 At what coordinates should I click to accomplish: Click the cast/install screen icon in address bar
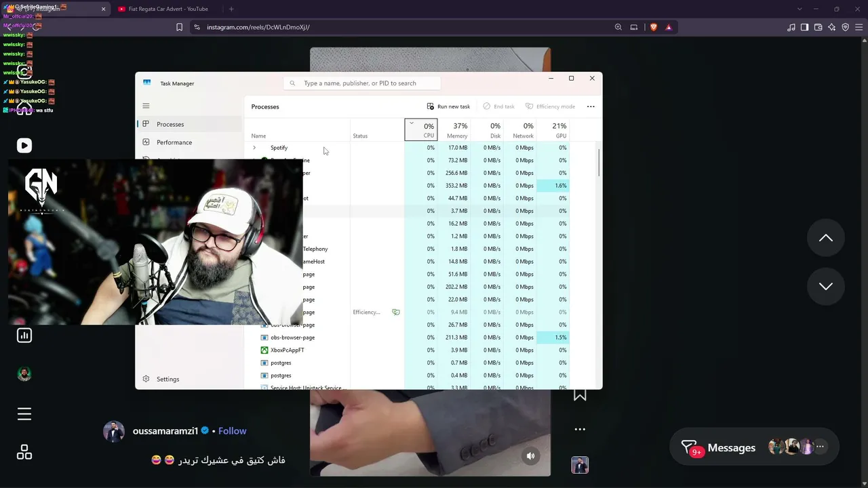point(634,27)
